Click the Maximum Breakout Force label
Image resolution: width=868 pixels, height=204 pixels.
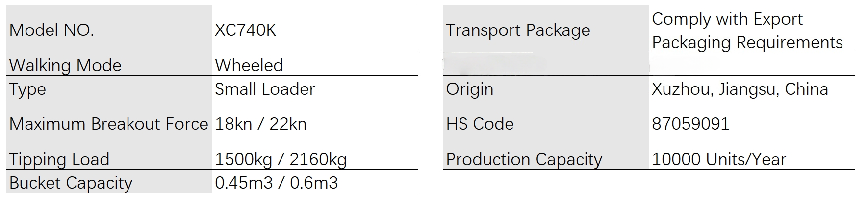[108, 124]
